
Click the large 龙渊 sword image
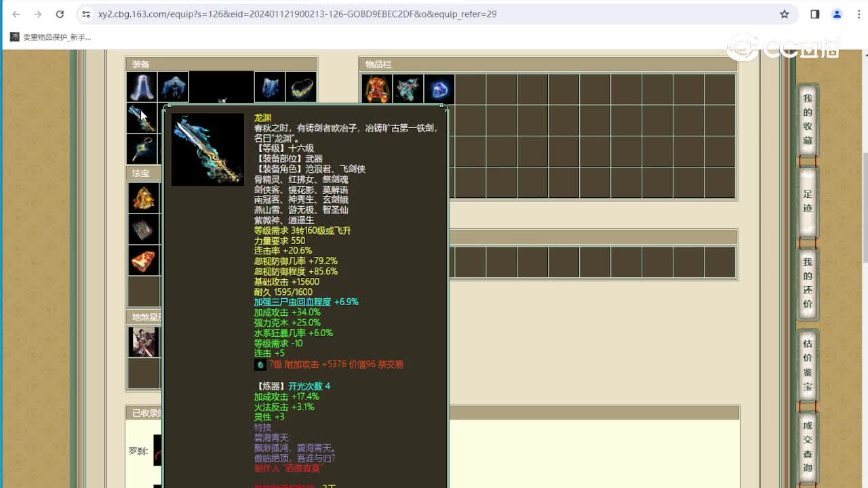[x=208, y=150]
